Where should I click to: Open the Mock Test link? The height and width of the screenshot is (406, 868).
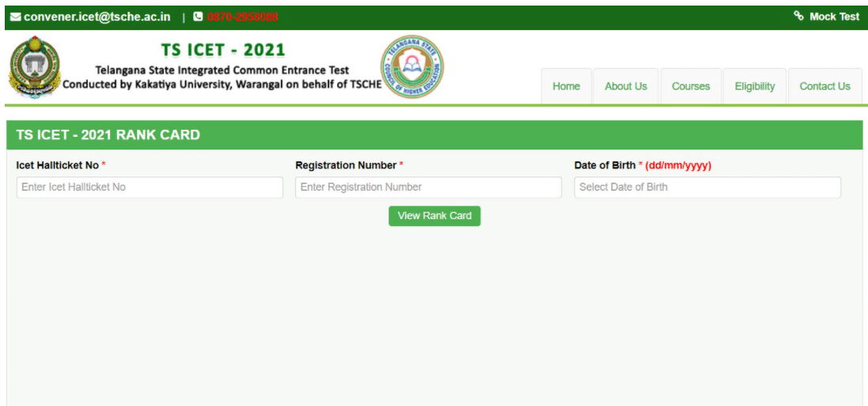pos(834,17)
